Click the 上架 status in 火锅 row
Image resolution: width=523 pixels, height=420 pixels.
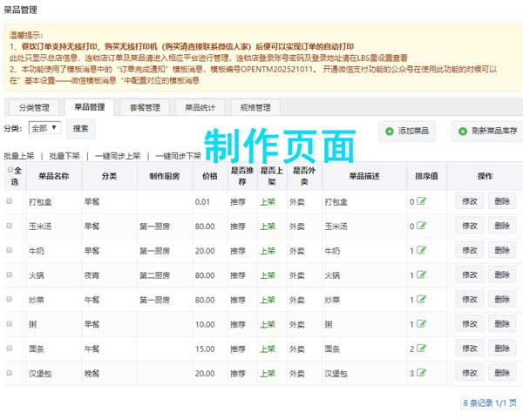pos(268,275)
